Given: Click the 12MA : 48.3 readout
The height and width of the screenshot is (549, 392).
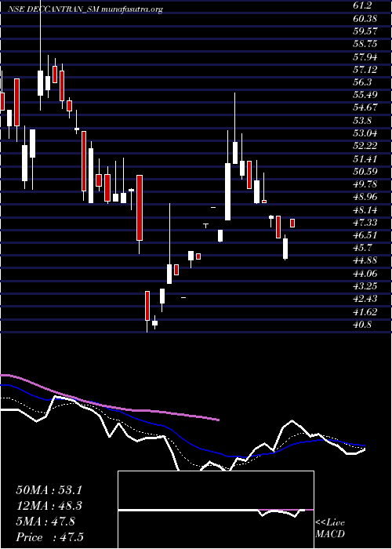Looking at the screenshot, I should click(49, 506).
